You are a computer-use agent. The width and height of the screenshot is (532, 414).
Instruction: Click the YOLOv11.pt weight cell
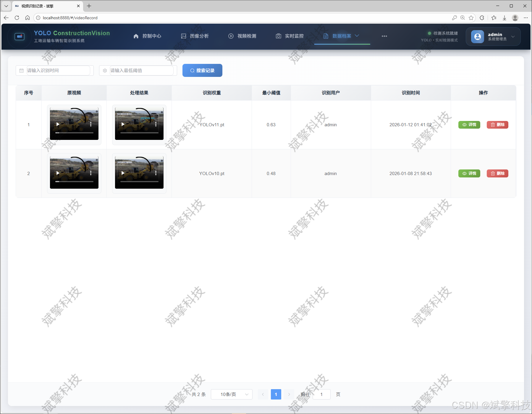click(212, 125)
